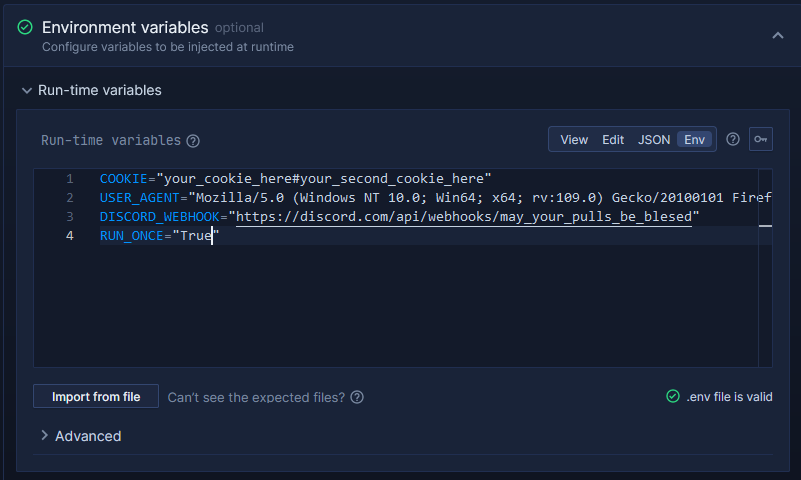This screenshot has width=801, height=480.
Task: Click the "Can't see the expected files?" text
Action: (x=256, y=397)
